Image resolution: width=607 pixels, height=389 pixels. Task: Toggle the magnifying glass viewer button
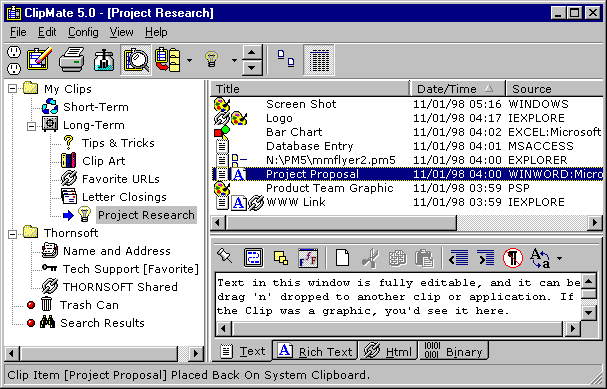(136, 60)
